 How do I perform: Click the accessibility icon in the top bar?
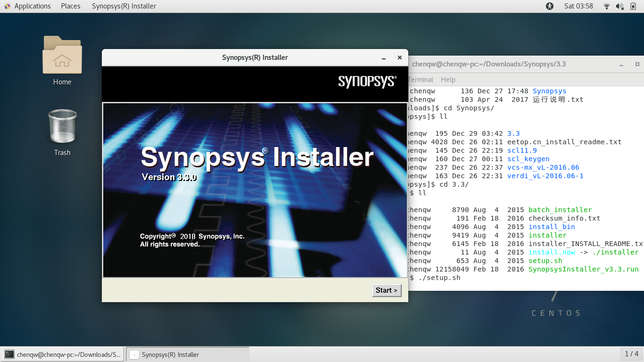click(550, 6)
